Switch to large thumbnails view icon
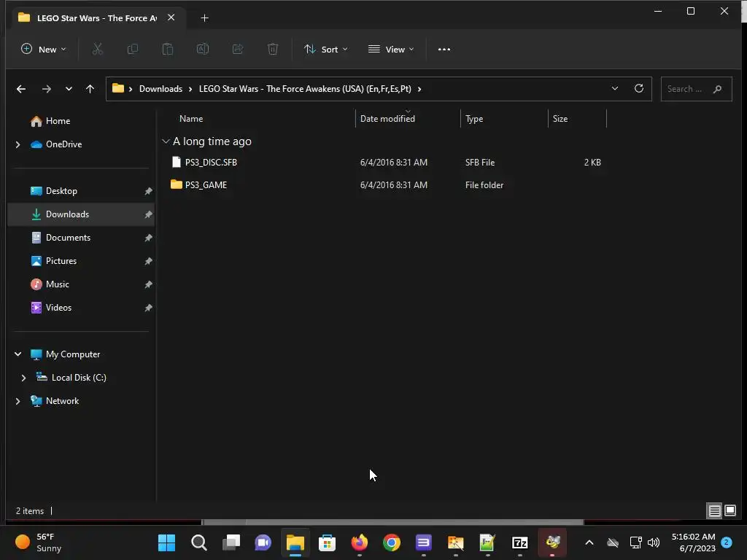The width and height of the screenshot is (747, 560). pyautogui.click(x=730, y=511)
